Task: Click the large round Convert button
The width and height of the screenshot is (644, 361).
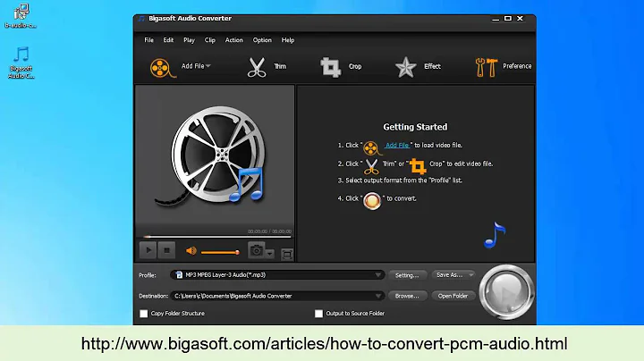Action: point(506,292)
